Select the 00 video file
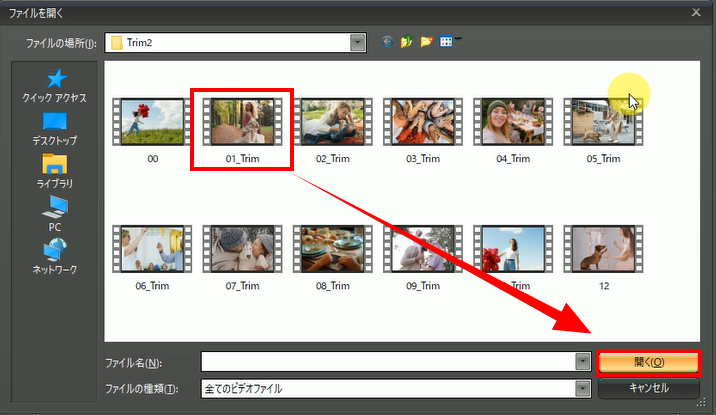The image size is (716, 415). point(152,122)
